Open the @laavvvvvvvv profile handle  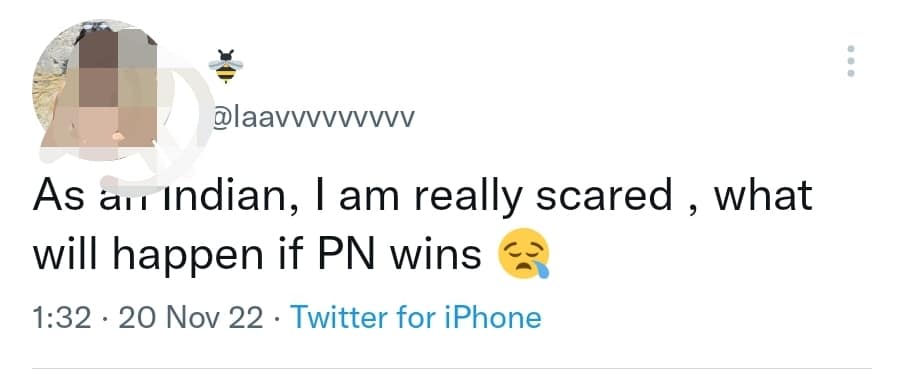pos(313,118)
